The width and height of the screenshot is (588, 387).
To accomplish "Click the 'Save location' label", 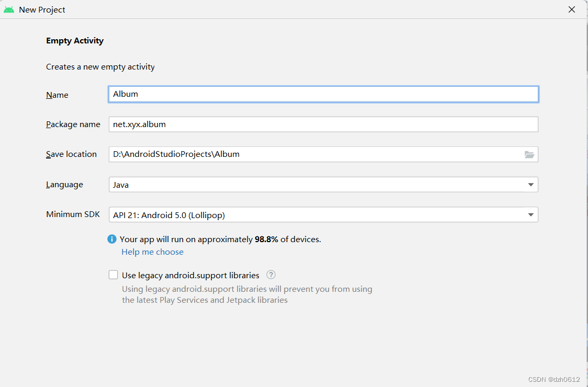I will click(x=72, y=154).
